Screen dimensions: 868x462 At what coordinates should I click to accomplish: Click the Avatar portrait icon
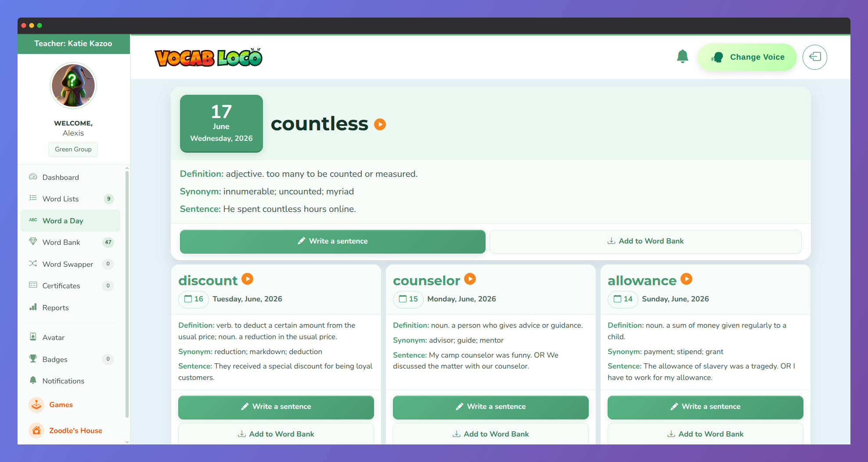[x=33, y=337]
